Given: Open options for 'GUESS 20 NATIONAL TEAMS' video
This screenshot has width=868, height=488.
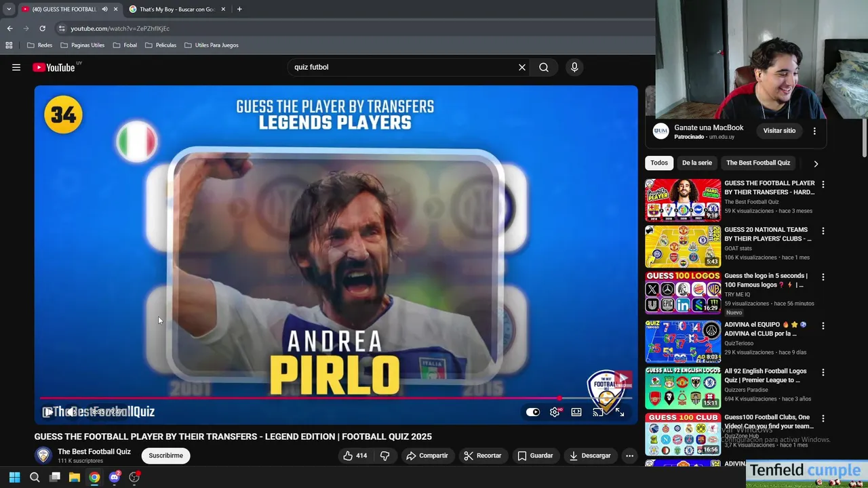Looking at the screenshot, I should pyautogui.click(x=823, y=231).
